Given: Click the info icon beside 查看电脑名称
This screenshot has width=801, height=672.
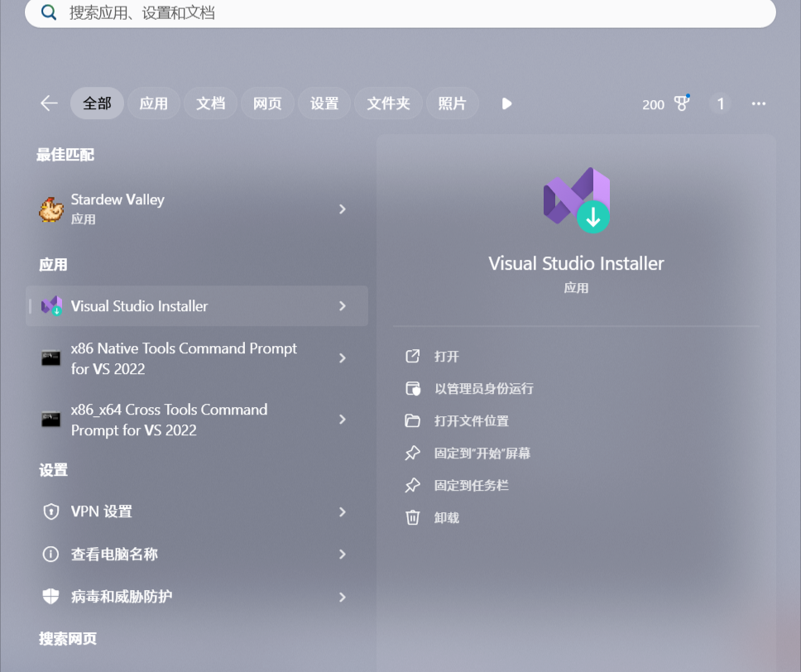Looking at the screenshot, I should click(50, 554).
